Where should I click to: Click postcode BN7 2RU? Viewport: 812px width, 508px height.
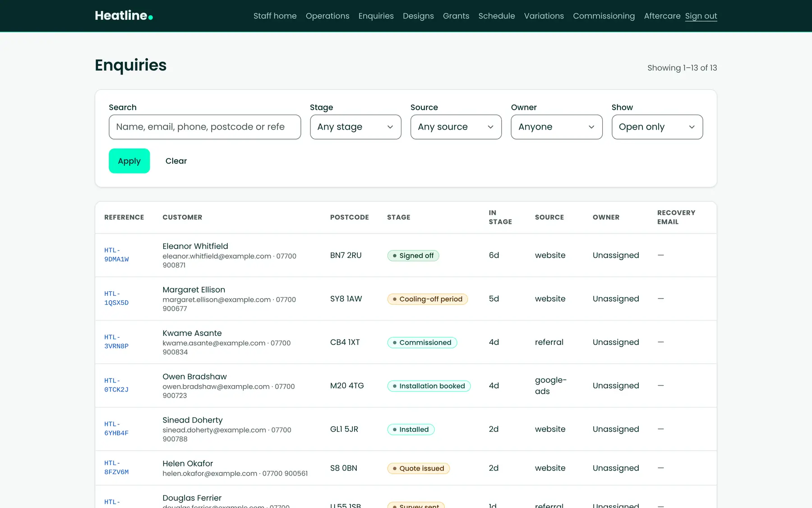346,255
